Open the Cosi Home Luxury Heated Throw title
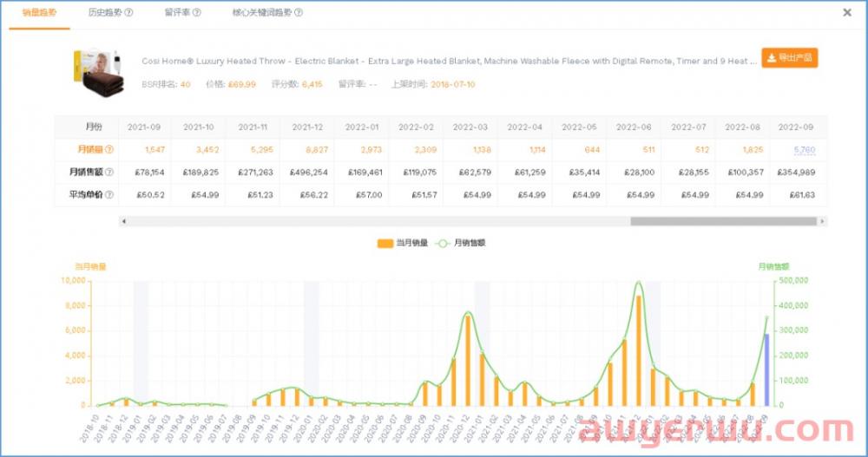The height and width of the screenshot is (457, 868). click(x=449, y=61)
